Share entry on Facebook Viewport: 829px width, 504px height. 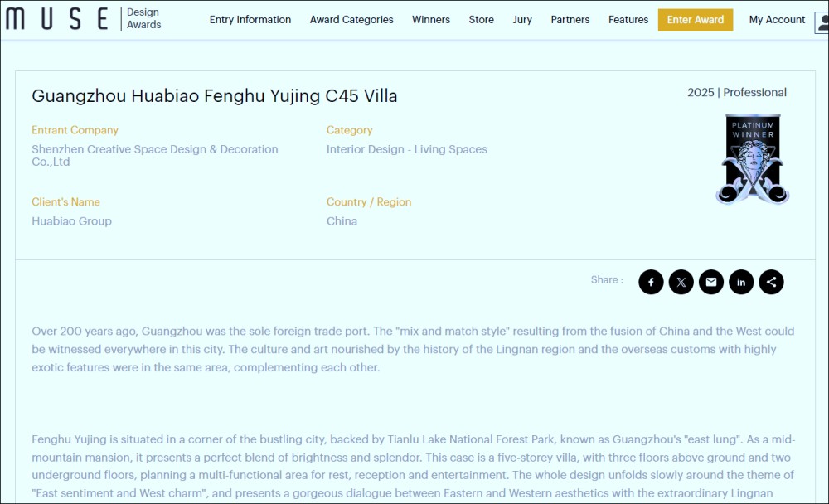point(651,282)
